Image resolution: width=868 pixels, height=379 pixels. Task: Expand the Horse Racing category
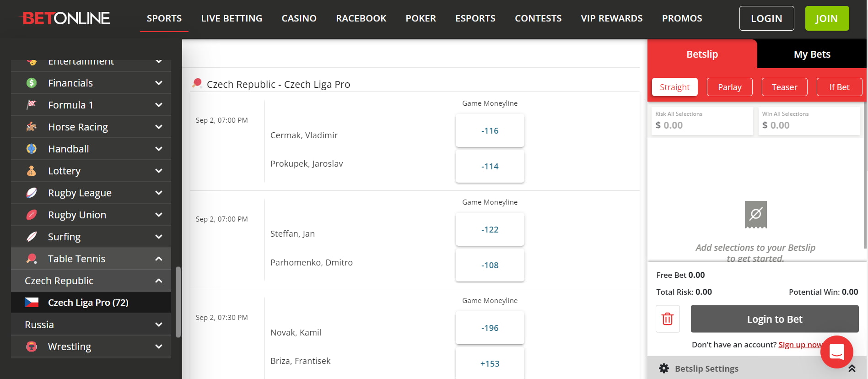pos(159,127)
